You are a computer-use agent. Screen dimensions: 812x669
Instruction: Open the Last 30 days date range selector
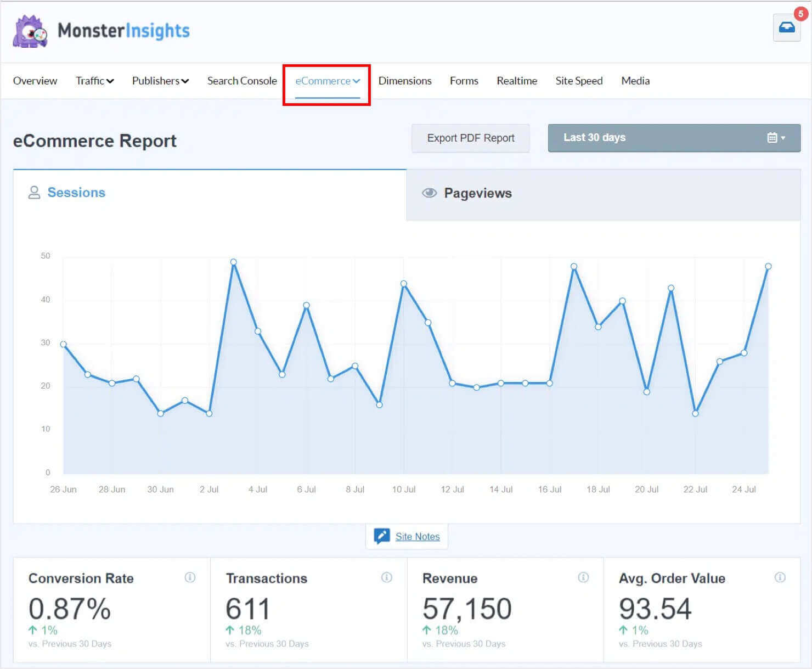[x=594, y=138]
